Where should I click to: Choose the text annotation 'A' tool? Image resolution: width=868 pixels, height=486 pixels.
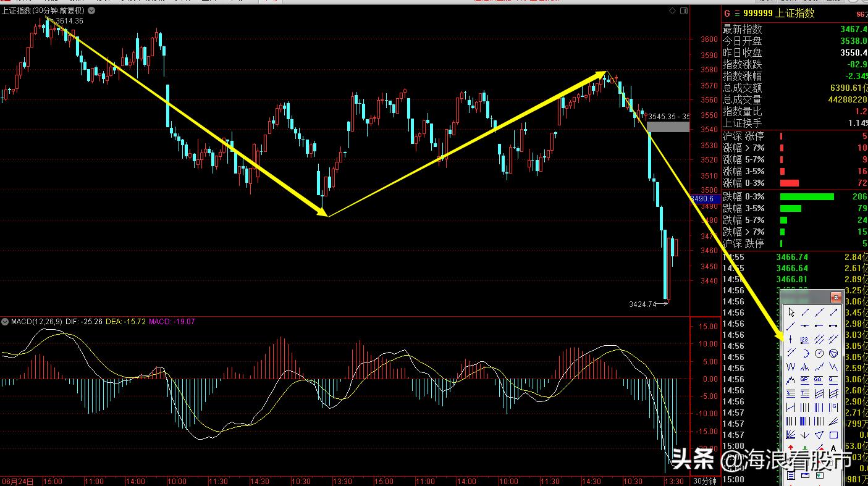click(x=834, y=448)
